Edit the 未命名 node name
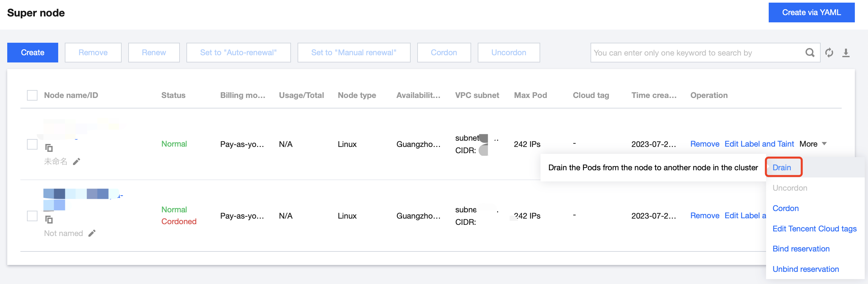Screen dimensions: 868x284 (77, 162)
